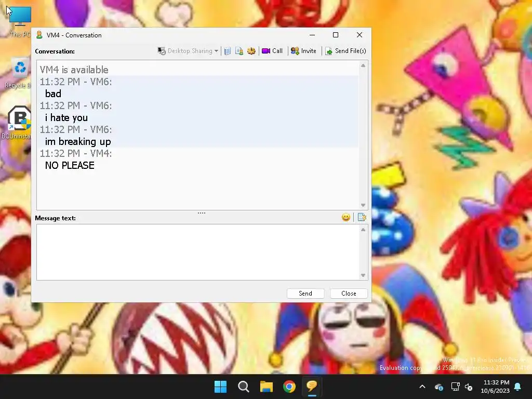The height and width of the screenshot is (399, 532).
Task: Close the VM4 Conversation window
Action: tap(360, 35)
